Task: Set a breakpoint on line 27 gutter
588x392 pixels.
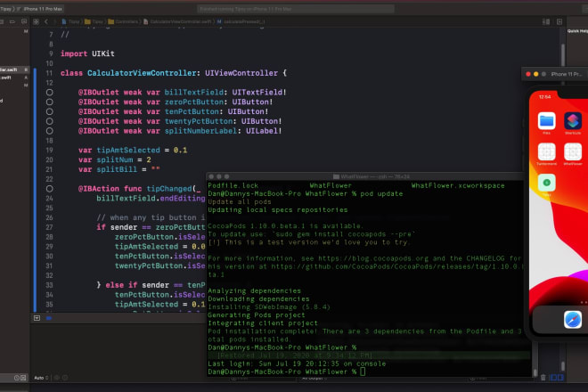Action: point(49,227)
